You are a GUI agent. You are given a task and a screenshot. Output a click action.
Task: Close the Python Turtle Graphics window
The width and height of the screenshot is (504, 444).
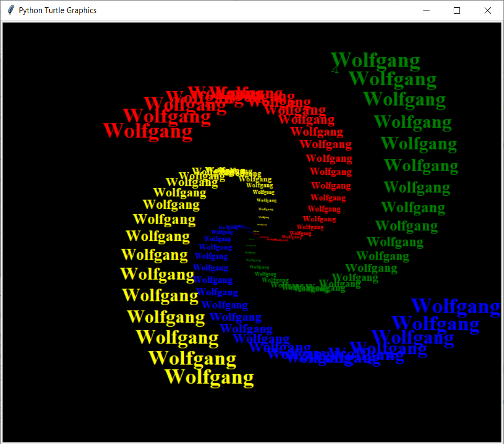click(x=488, y=10)
